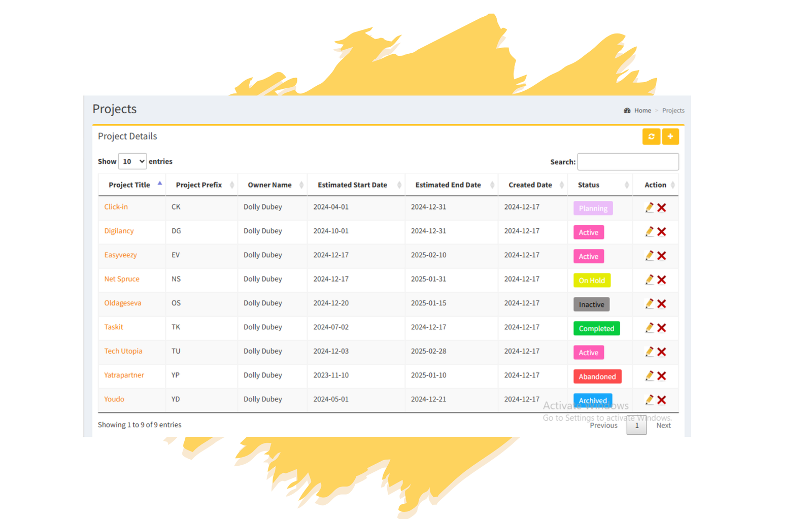812x519 pixels.
Task: Open the Tech Utopia project link
Action: [123, 351]
